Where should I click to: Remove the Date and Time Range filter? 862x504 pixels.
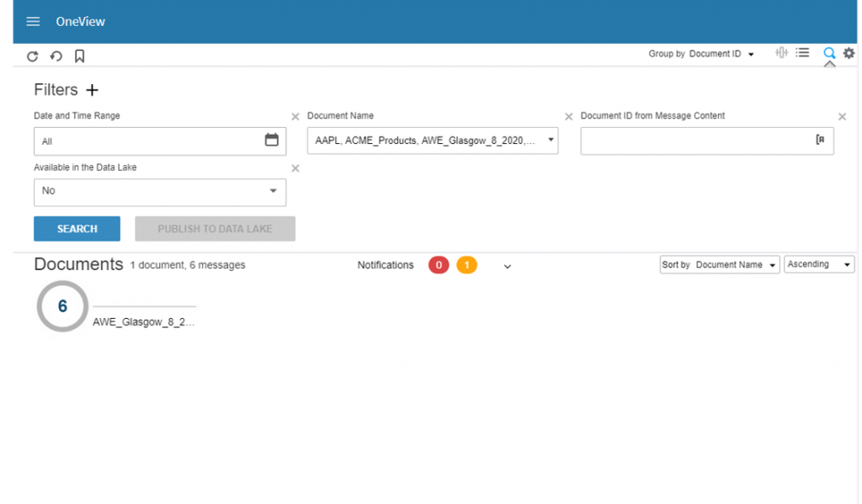pyautogui.click(x=295, y=117)
